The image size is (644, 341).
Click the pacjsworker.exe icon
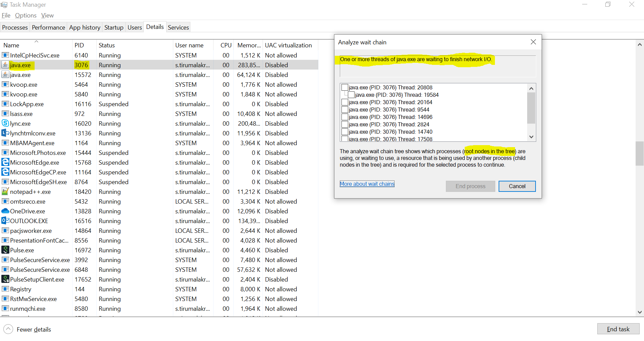(x=5, y=230)
